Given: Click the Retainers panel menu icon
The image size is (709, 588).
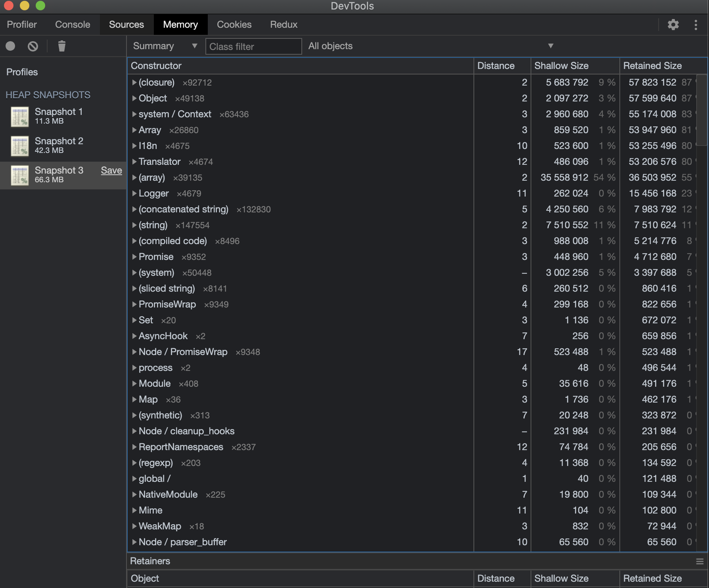Looking at the screenshot, I should 699,561.
